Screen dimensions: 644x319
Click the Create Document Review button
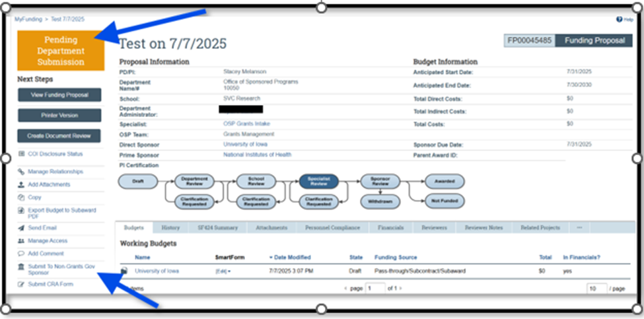tap(59, 136)
